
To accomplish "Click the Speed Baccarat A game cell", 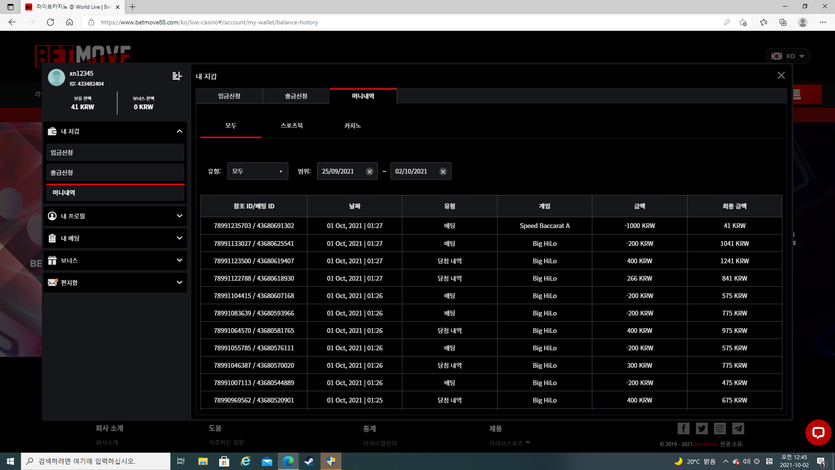I will (544, 226).
